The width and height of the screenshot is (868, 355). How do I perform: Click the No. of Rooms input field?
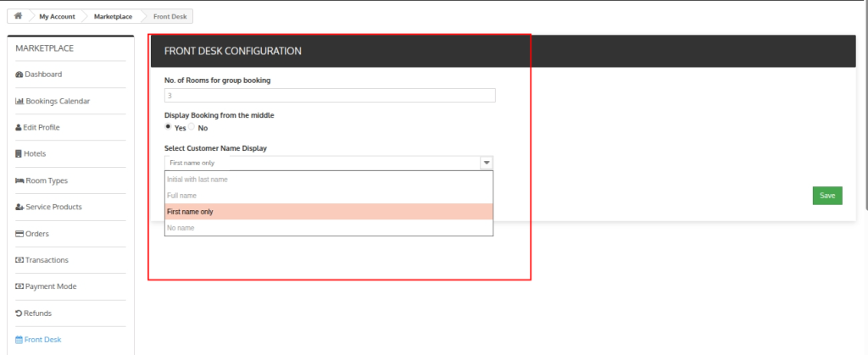[x=330, y=95]
